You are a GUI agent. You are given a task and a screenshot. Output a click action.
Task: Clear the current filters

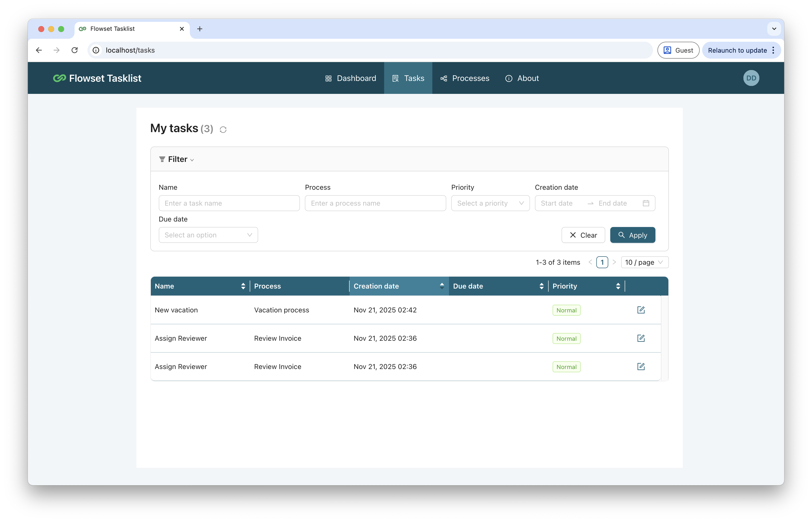pyautogui.click(x=583, y=235)
